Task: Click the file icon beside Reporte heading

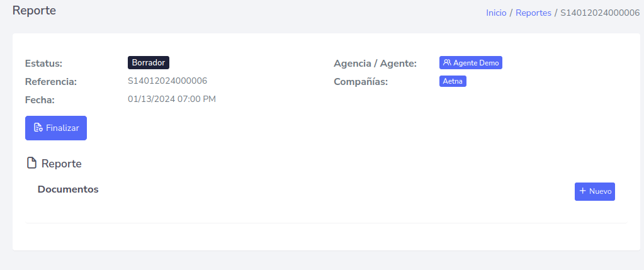Action: point(31,164)
